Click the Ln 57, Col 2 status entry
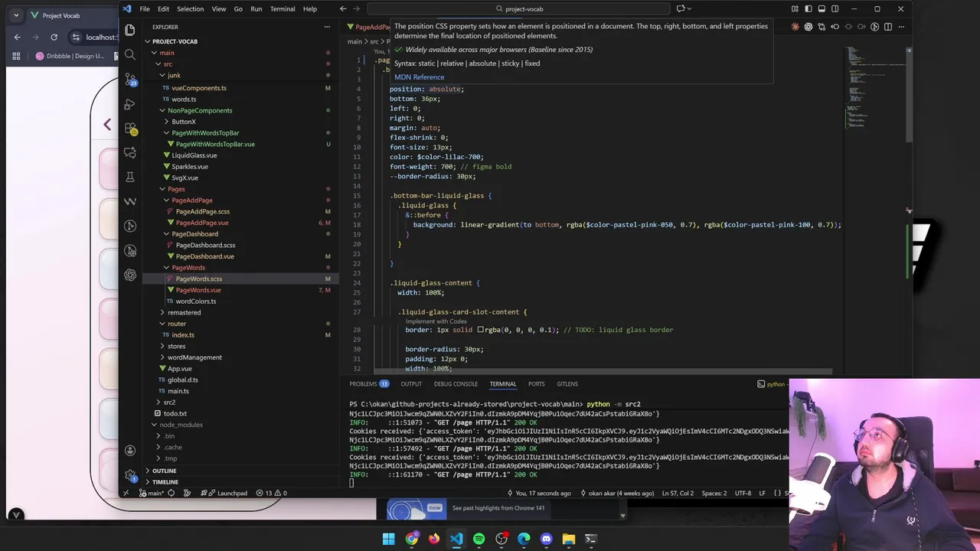 point(678,494)
